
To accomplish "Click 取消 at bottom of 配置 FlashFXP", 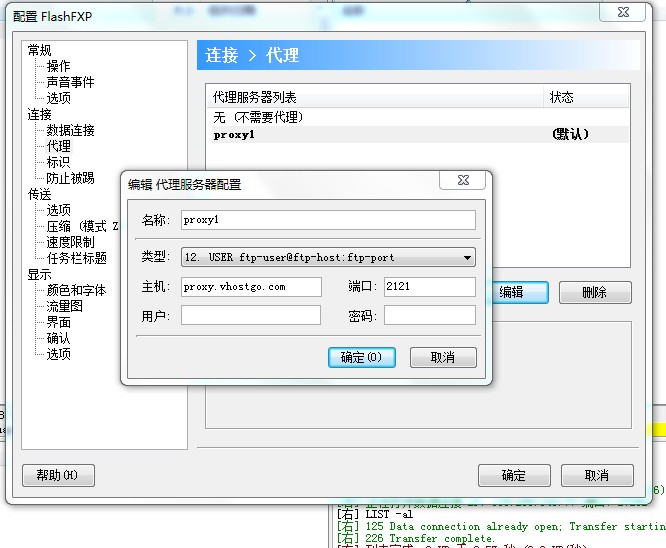I will 597,475.
